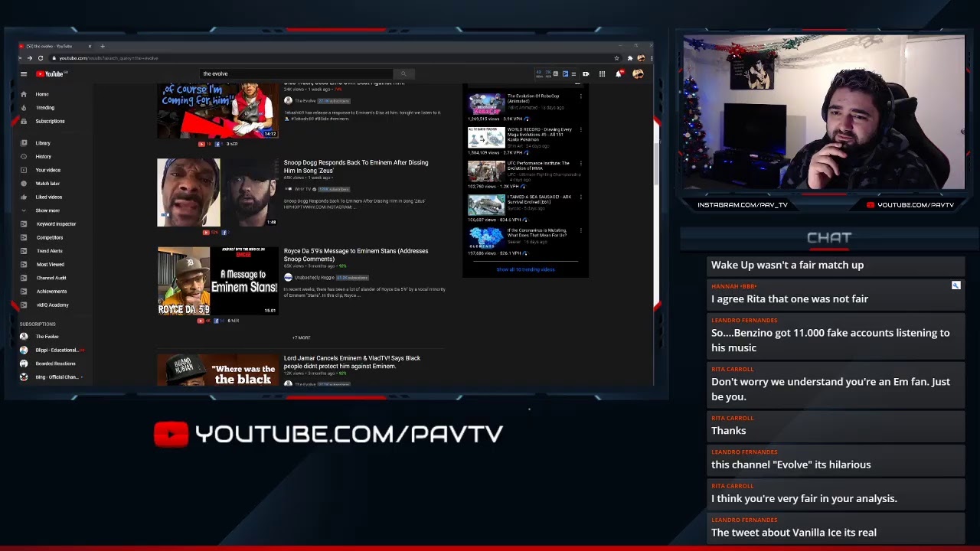Click the blue vidIQ toolbar icon
The width and height of the screenshot is (980, 551).
tap(565, 74)
